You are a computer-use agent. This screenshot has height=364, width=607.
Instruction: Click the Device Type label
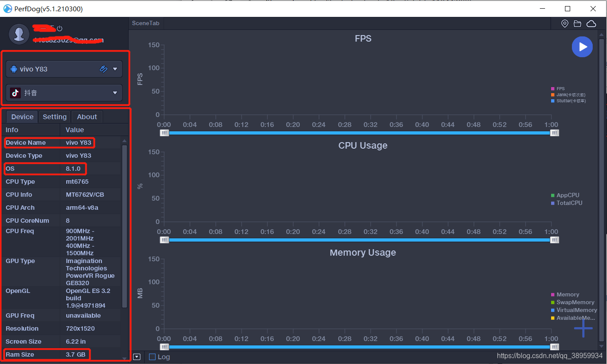(24, 156)
